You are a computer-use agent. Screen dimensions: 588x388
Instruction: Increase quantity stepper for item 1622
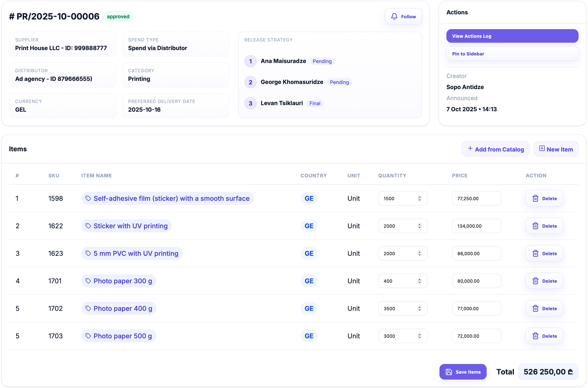pos(419,224)
